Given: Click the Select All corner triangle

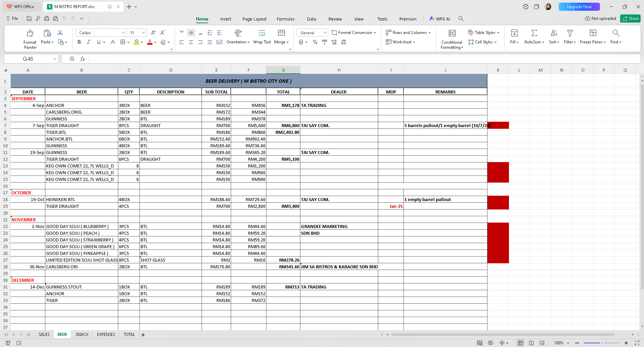Looking at the screenshot, I should point(5,70).
